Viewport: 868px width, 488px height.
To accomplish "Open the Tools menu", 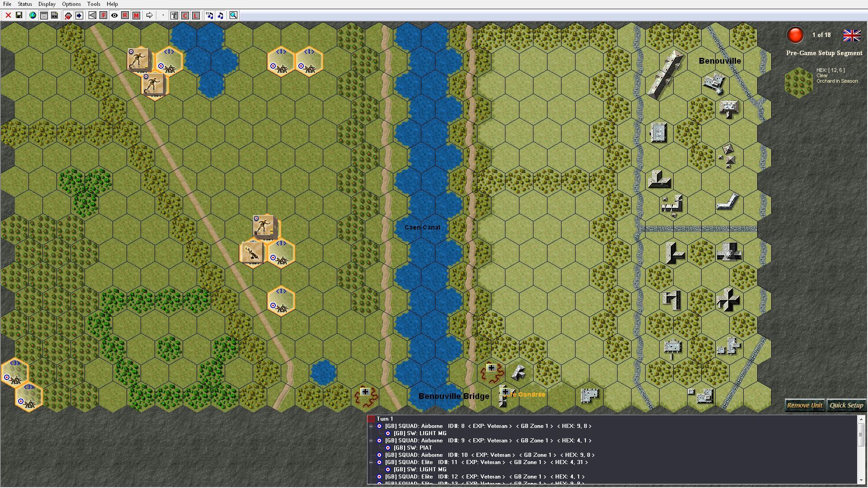I will coord(94,4).
